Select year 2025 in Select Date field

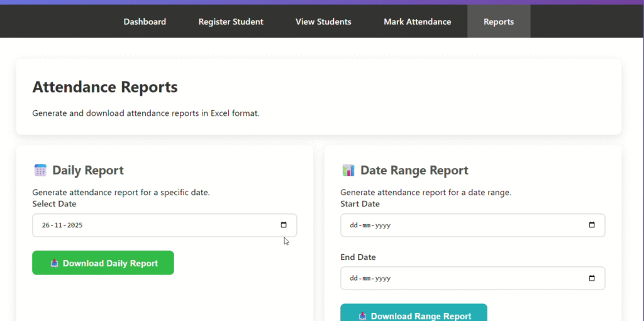coord(76,225)
